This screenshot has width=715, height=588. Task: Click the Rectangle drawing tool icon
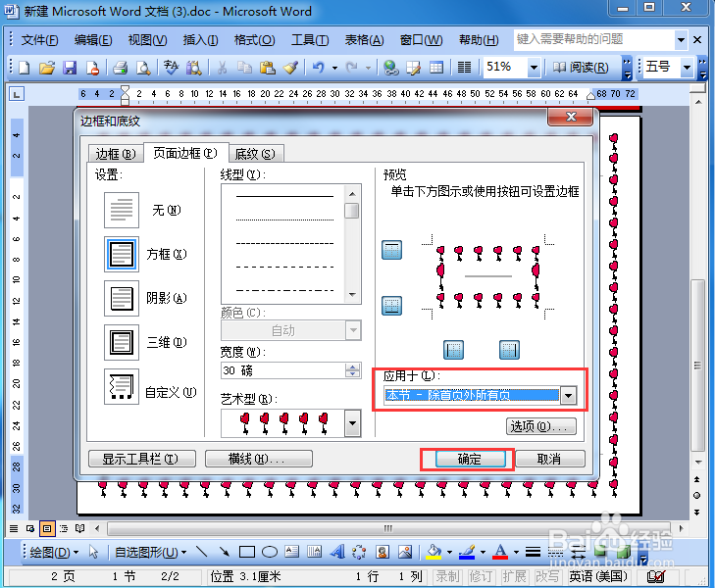point(247,552)
